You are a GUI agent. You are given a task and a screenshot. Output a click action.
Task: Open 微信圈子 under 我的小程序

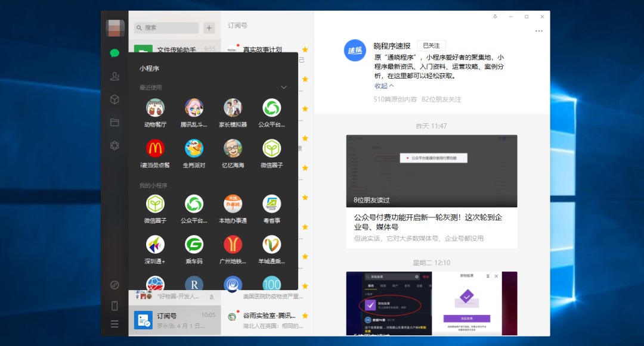coord(155,204)
